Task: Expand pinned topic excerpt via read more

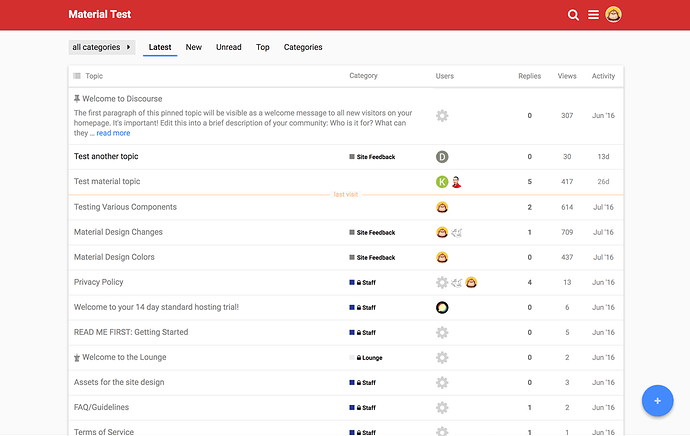Action: pos(113,133)
